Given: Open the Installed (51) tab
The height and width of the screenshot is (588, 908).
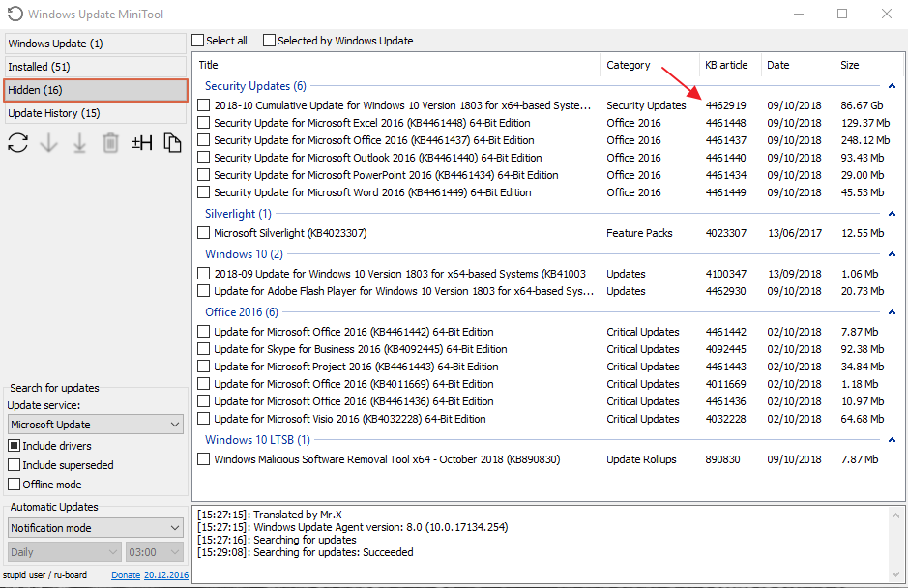Looking at the screenshot, I should click(x=96, y=67).
